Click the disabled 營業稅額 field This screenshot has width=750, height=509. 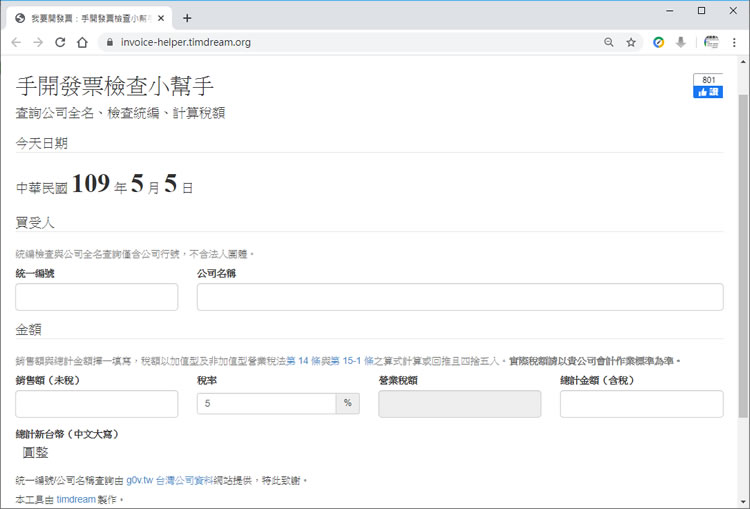pos(460,404)
